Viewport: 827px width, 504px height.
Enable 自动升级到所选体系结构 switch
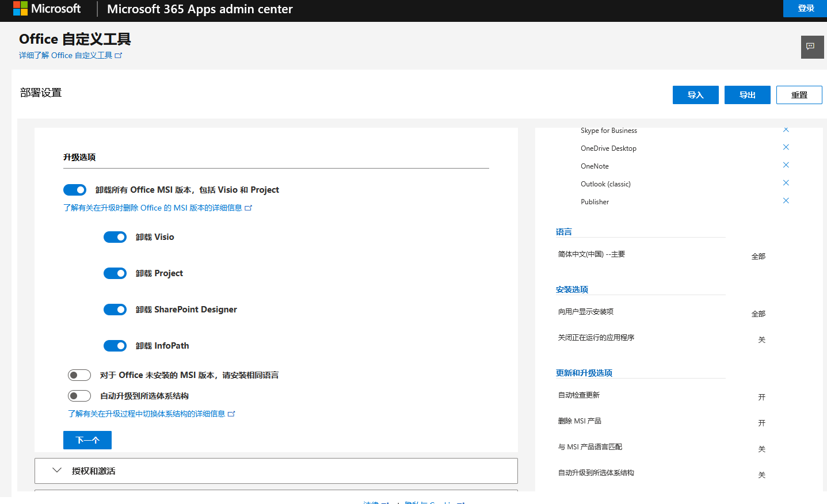click(x=79, y=396)
